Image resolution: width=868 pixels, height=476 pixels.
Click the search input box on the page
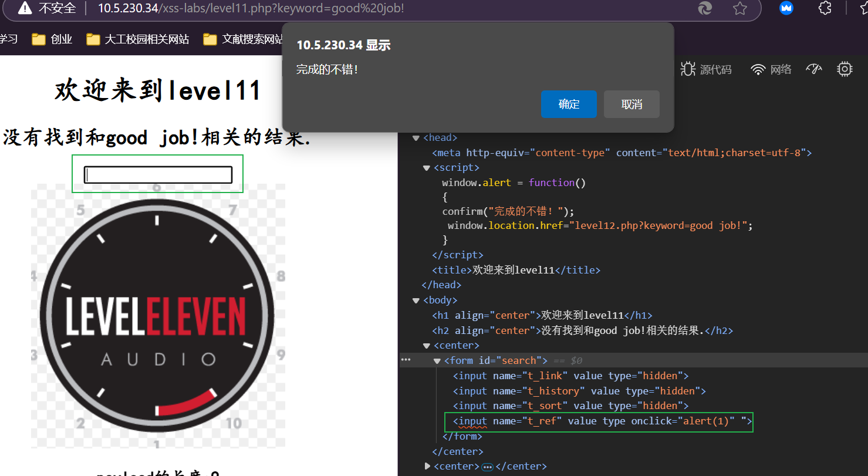pos(158,174)
